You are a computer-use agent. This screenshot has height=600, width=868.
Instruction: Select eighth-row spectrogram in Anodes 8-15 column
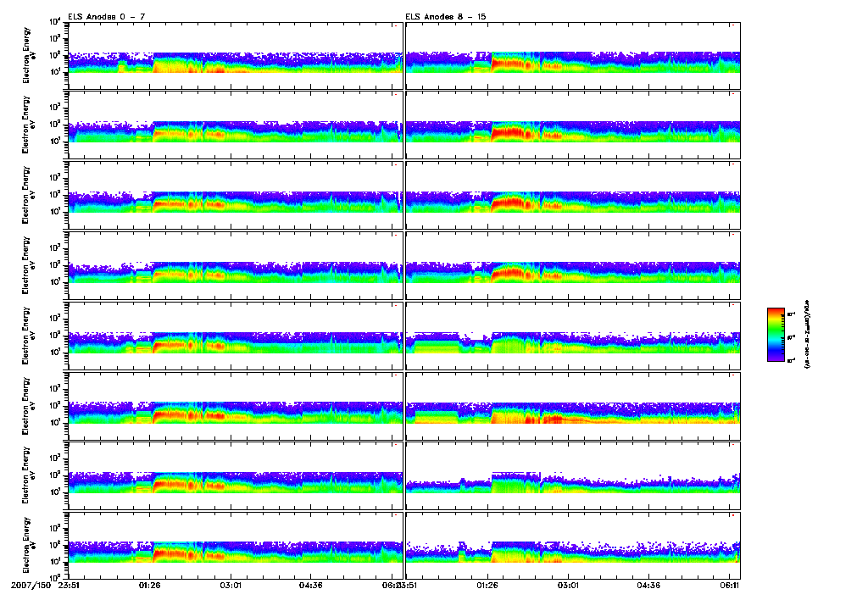click(x=573, y=547)
